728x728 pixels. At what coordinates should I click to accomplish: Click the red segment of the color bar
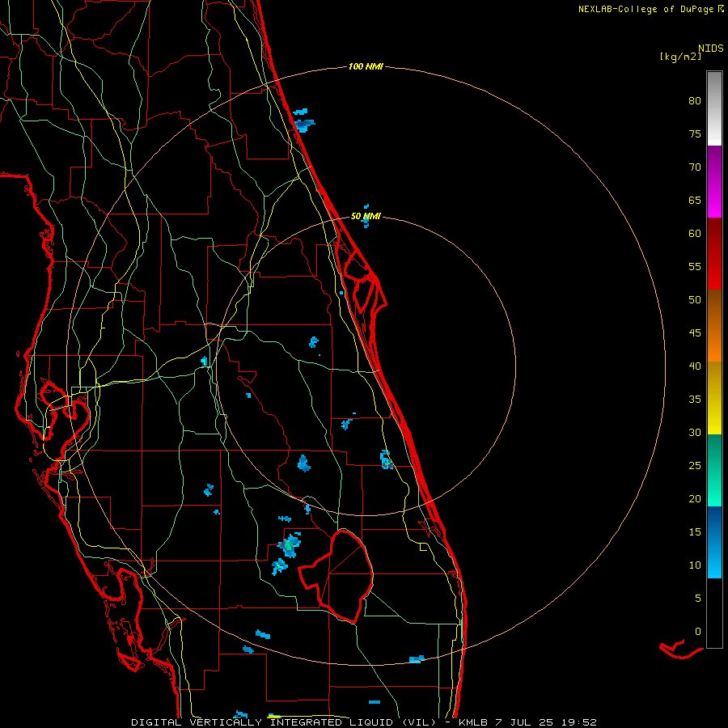714,254
